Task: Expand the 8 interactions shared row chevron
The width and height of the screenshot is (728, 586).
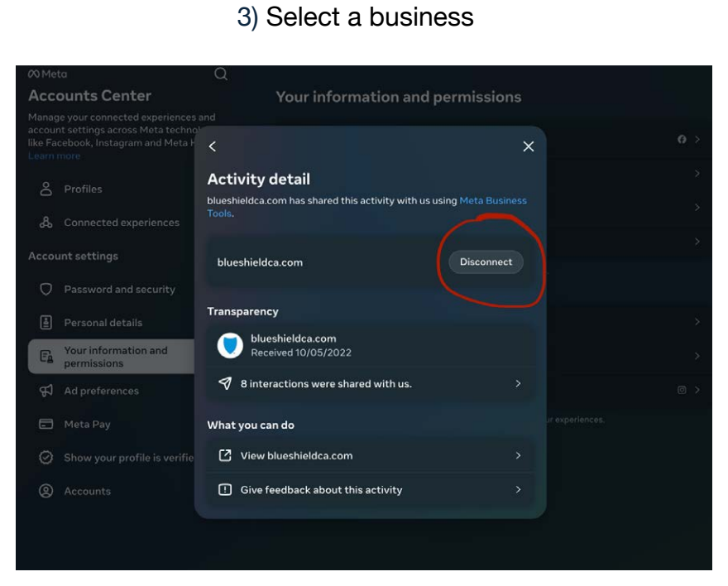Action: tap(518, 383)
